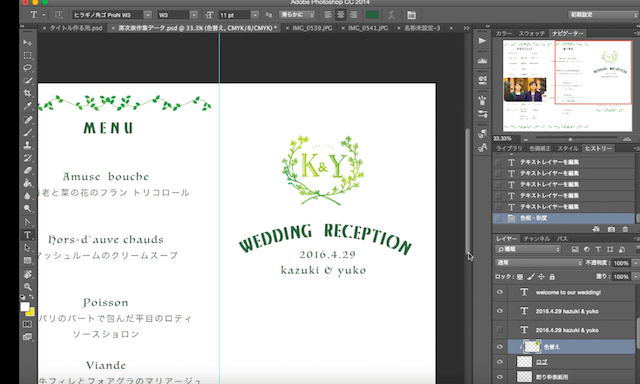Select the Blur tool
The width and height of the screenshot is (640, 384).
(27, 196)
